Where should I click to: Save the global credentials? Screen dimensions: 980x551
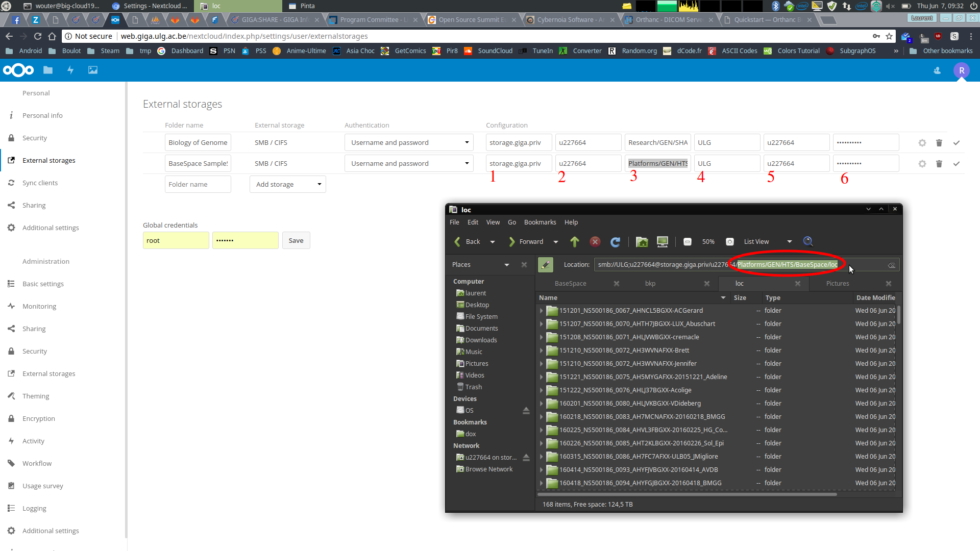(296, 241)
